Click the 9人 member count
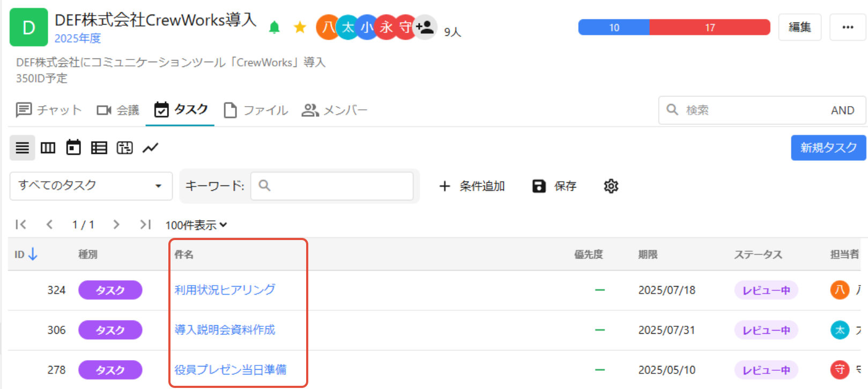The height and width of the screenshot is (389, 868). 452,32
